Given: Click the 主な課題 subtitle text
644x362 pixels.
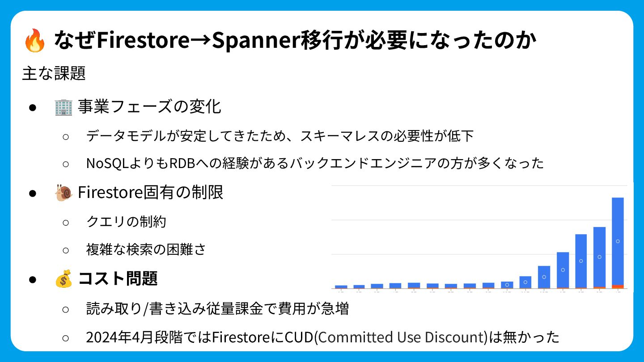Looking at the screenshot, I should tap(54, 73).
